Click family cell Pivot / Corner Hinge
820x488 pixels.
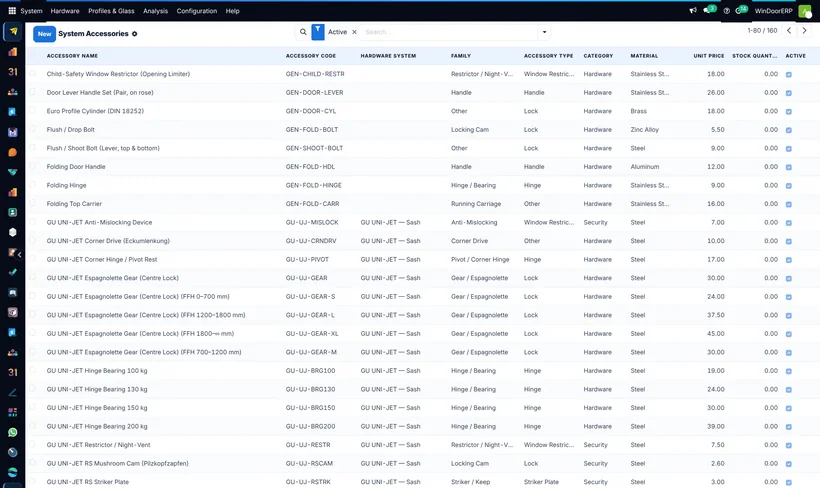coord(480,259)
